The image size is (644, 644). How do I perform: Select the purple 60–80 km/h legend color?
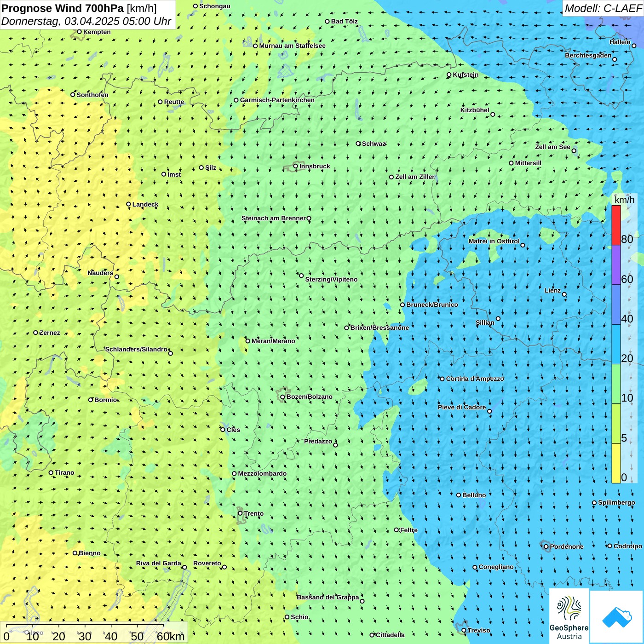click(x=616, y=265)
